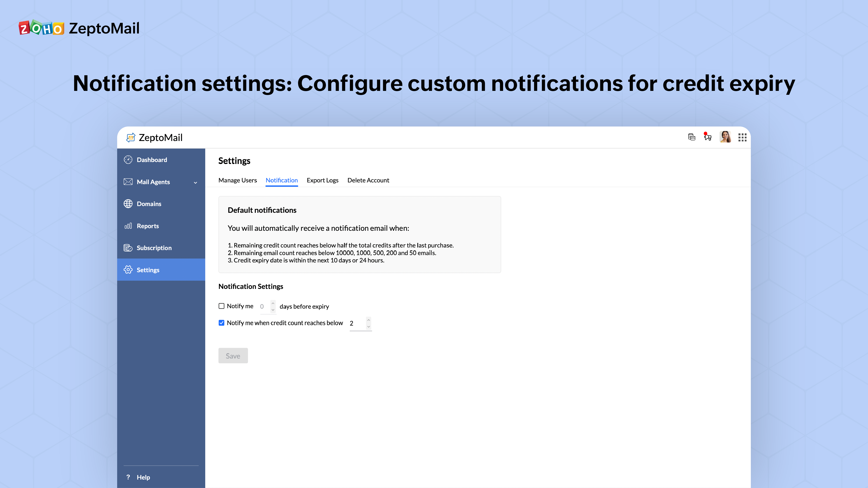The image size is (868, 488).
Task: Expand the Mail Agents chevron
Action: [x=195, y=183]
